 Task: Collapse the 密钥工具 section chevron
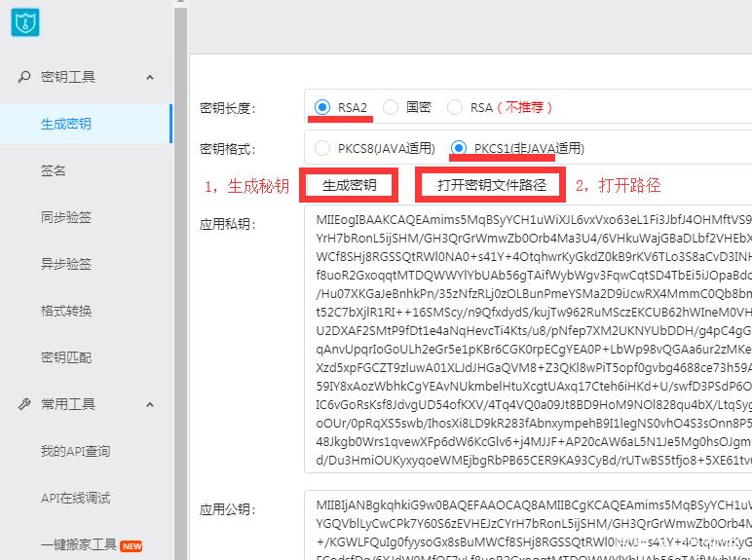pyautogui.click(x=150, y=77)
